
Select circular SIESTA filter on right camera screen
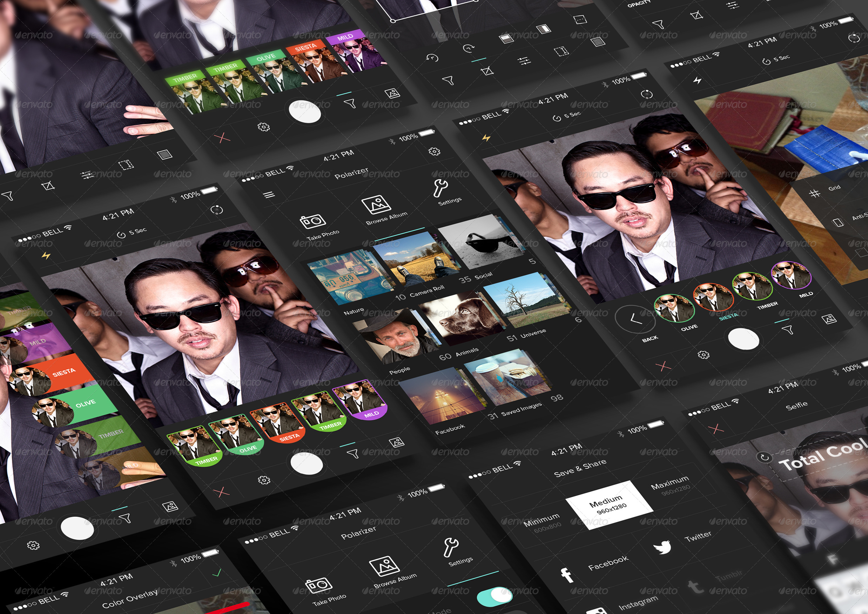pyautogui.click(x=713, y=297)
